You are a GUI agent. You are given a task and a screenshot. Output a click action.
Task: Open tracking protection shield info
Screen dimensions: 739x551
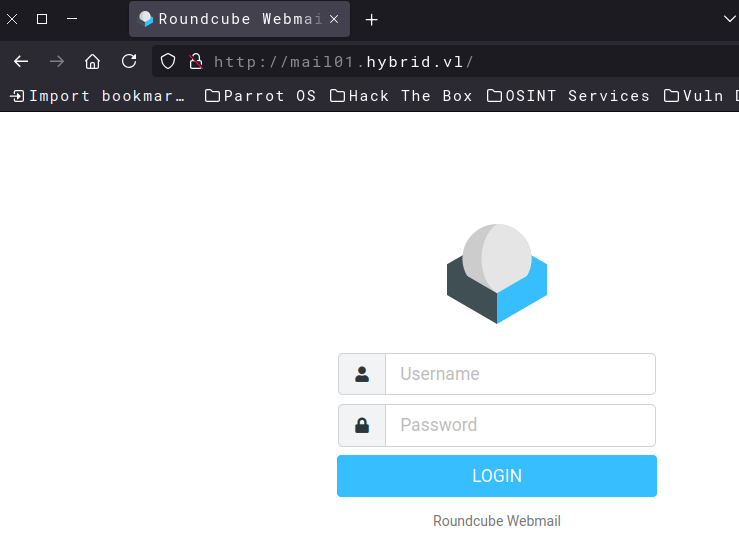168,61
